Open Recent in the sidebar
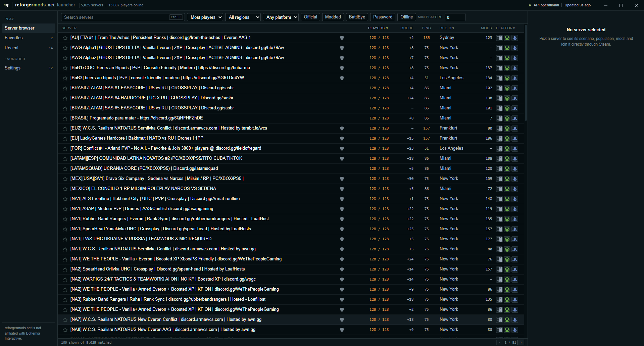644x346 pixels. pos(29,48)
